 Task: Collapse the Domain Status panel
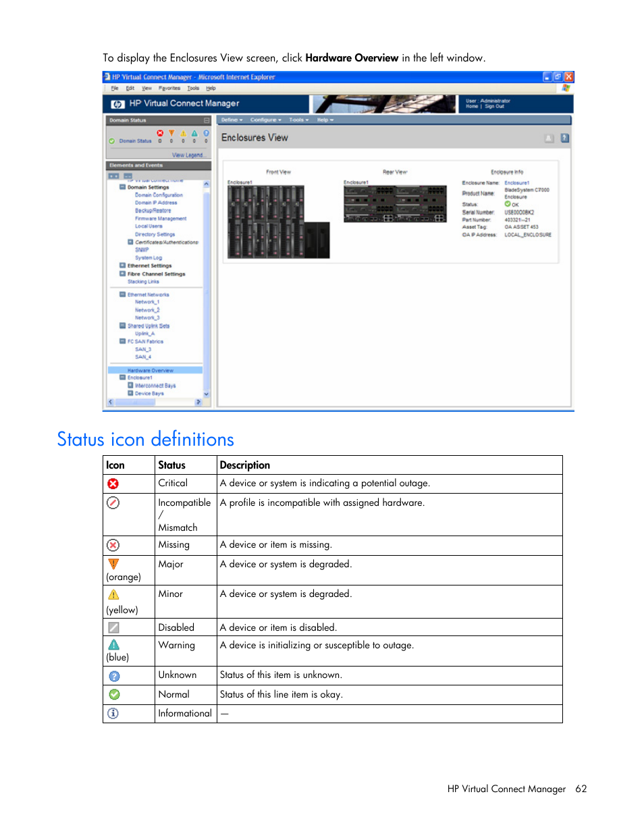[x=207, y=120]
